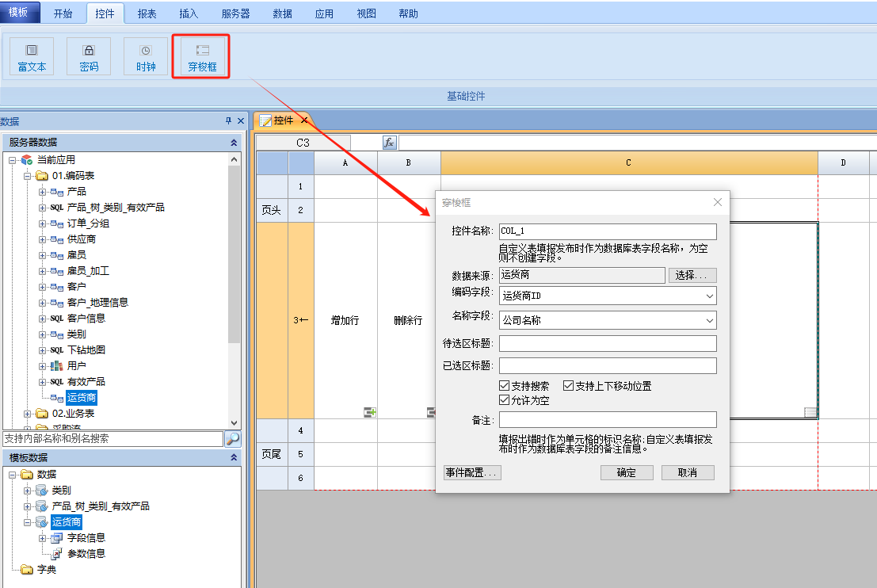Open the 服务器 ribbon tab

(235, 13)
